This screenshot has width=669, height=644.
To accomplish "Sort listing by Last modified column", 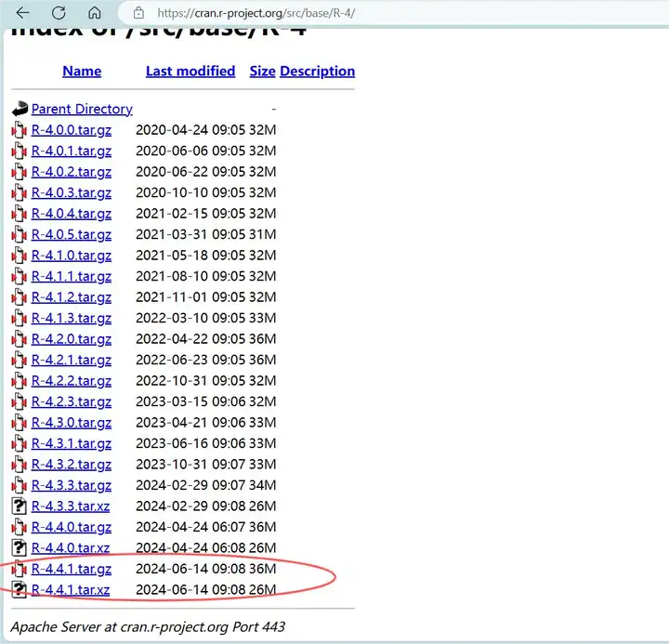I will click(190, 71).
